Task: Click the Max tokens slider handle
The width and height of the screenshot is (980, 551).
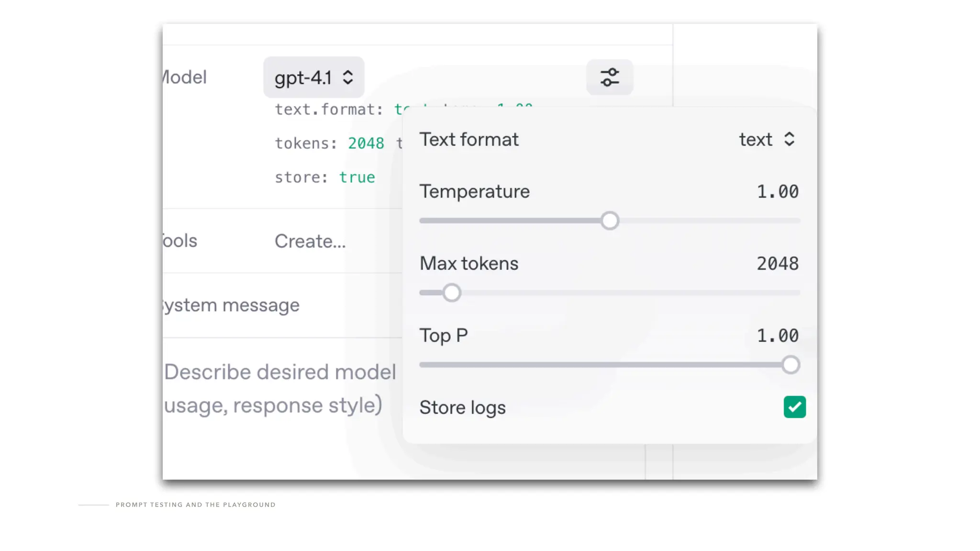Action: coord(451,293)
